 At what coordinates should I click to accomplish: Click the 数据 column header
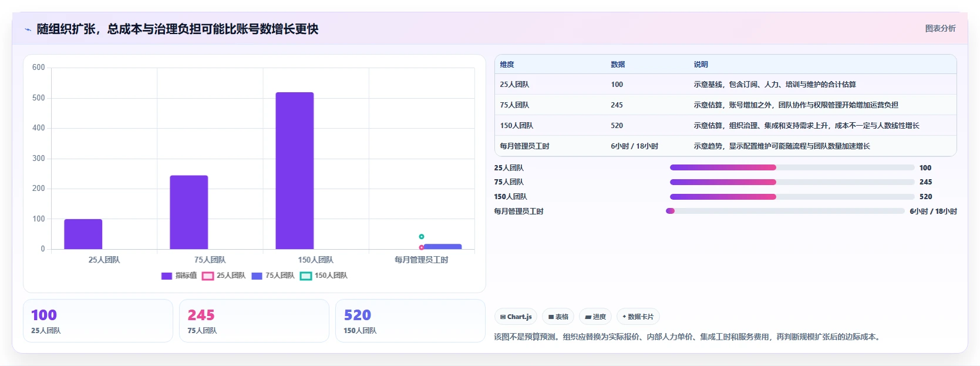point(618,65)
